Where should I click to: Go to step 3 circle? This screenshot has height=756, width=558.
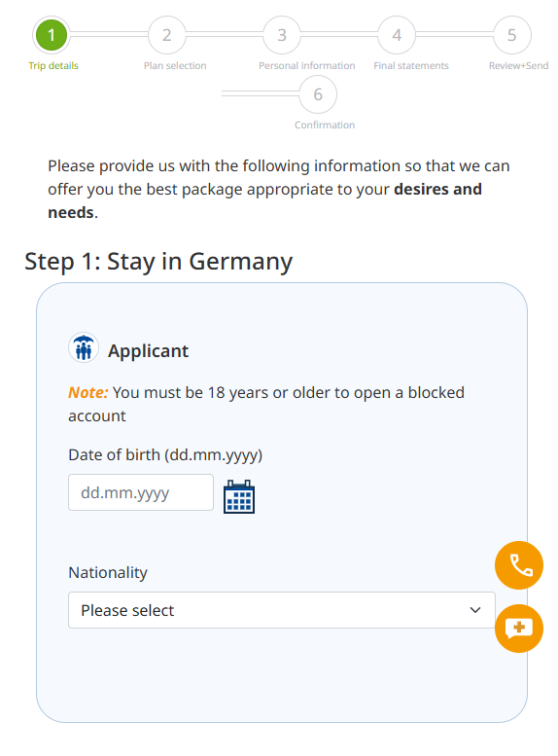pos(282,35)
